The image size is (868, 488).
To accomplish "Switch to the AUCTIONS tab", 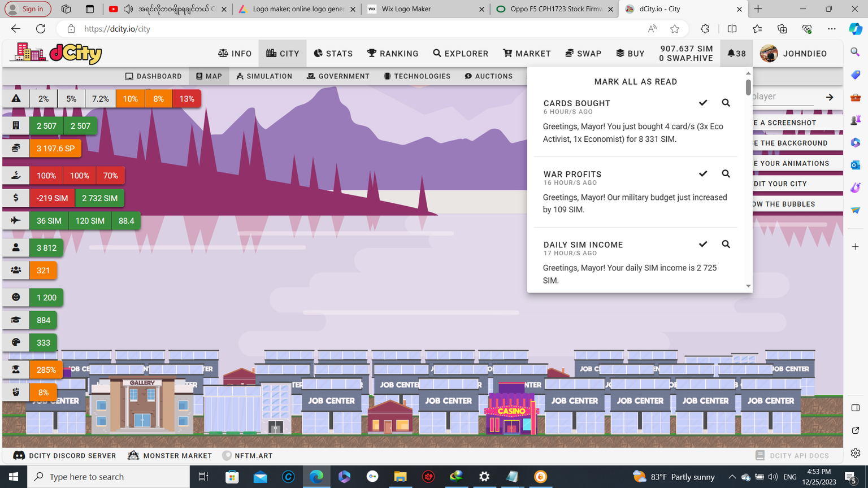I will click(x=489, y=76).
